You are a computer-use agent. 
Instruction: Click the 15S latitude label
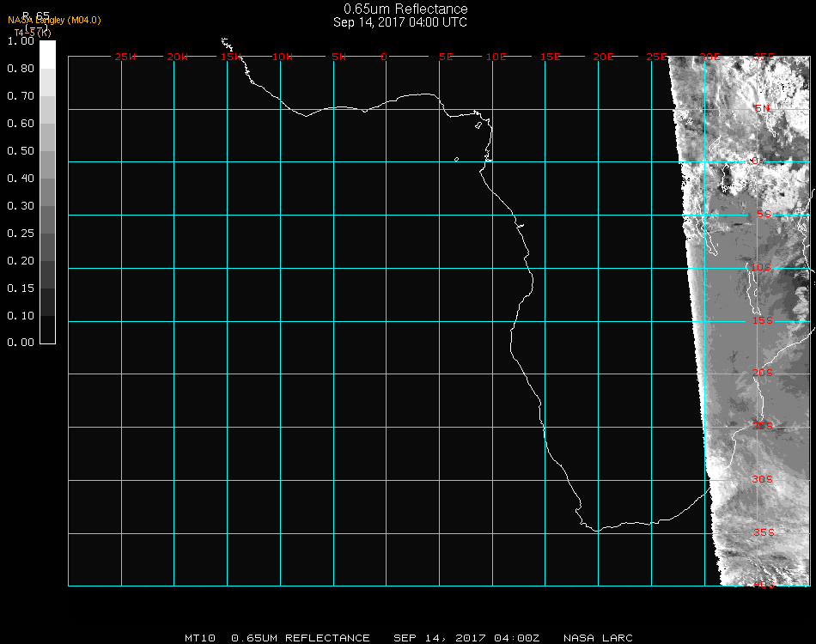[x=763, y=321]
